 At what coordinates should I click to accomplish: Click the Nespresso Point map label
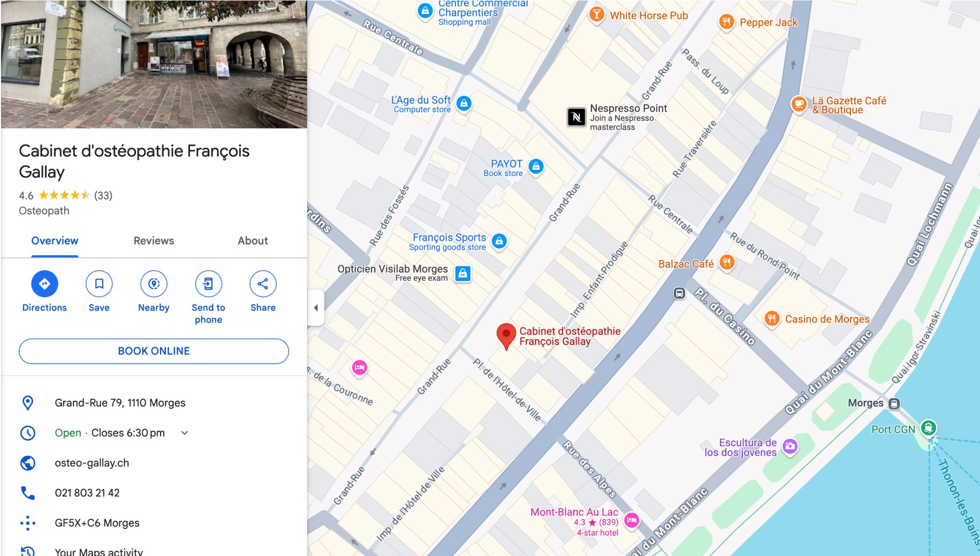click(628, 108)
